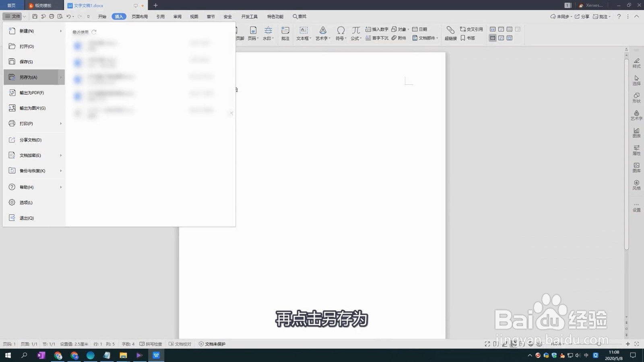Click 文档未保护 status indicator
The image size is (644, 362).
pyautogui.click(x=212, y=344)
